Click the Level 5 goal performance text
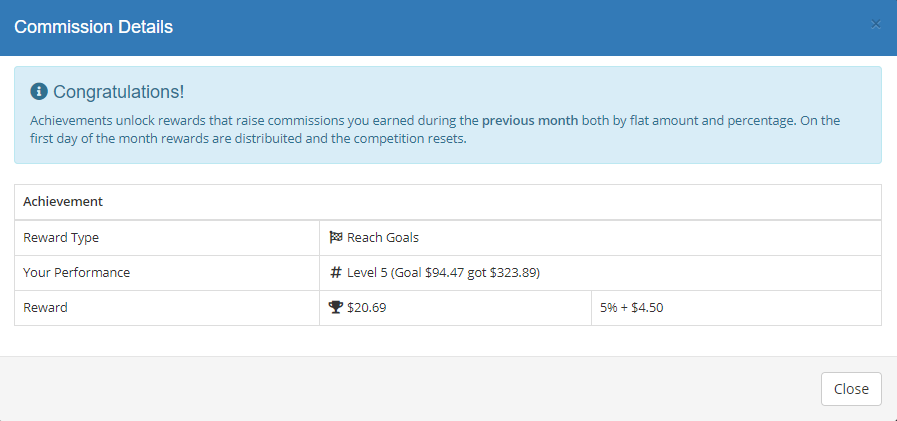 click(443, 273)
